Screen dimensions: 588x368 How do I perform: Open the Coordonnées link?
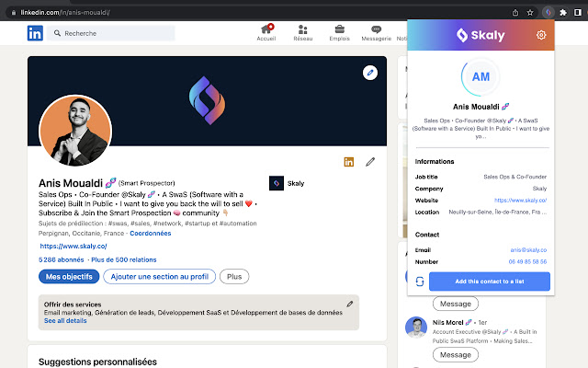[151, 233]
